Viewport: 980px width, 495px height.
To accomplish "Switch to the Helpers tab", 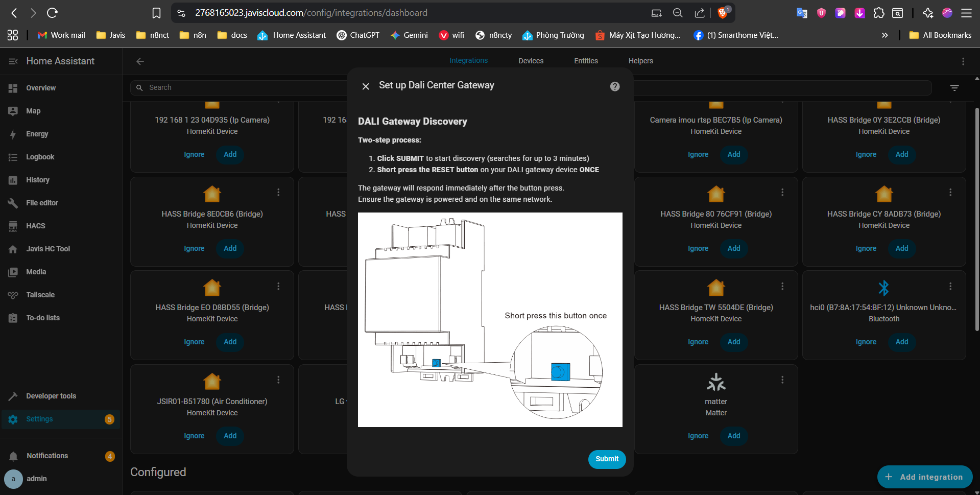I will (640, 61).
